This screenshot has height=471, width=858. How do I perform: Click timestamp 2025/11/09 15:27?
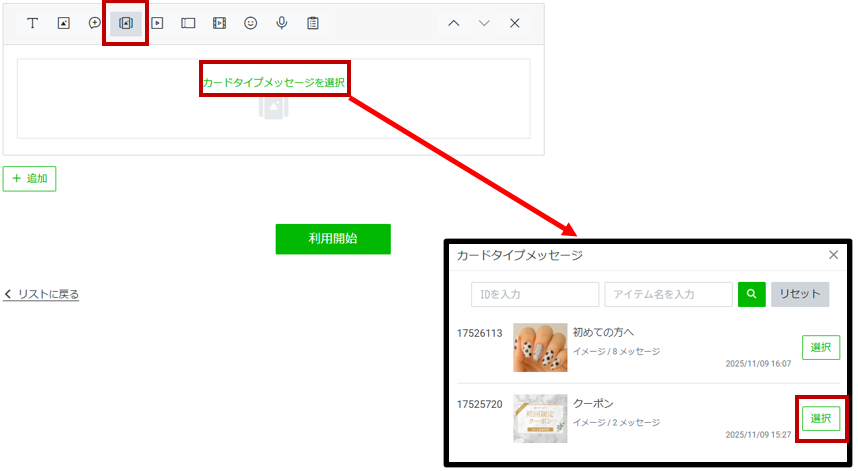pyautogui.click(x=758, y=435)
